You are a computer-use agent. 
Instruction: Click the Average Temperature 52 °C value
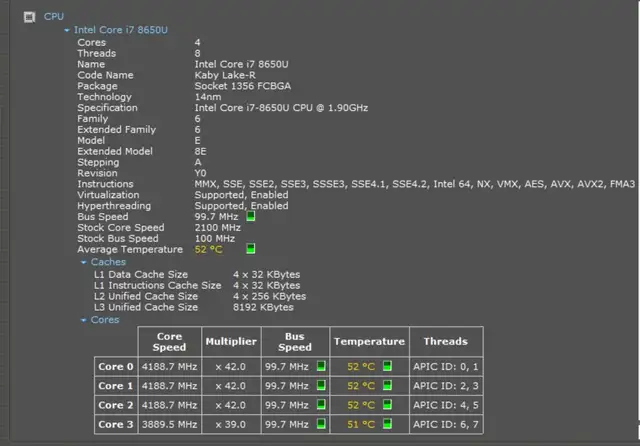click(x=209, y=249)
